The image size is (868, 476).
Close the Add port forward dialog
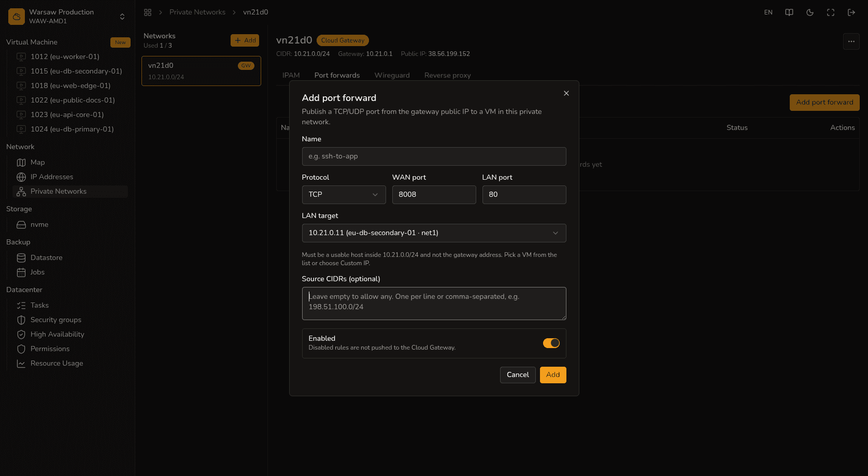click(x=566, y=93)
